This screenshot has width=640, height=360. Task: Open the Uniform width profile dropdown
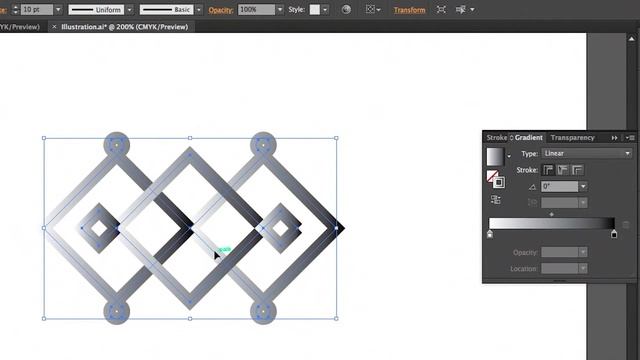[x=129, y=9]
